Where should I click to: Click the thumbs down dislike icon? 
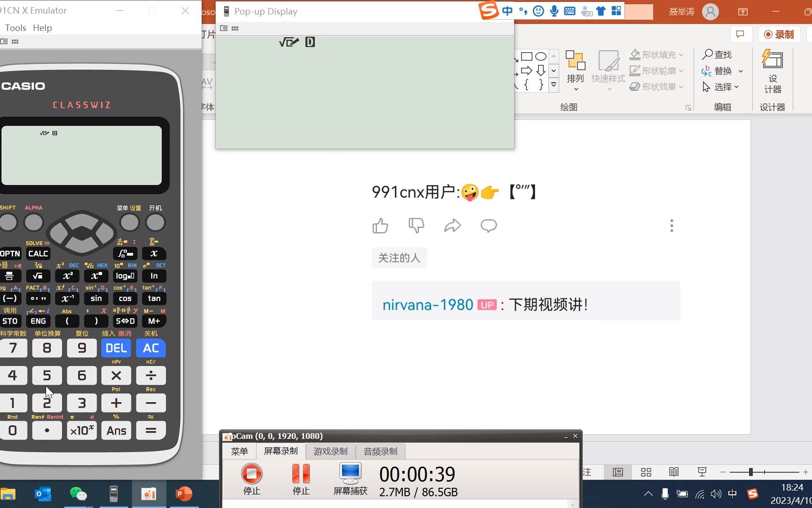pos(416,226)
